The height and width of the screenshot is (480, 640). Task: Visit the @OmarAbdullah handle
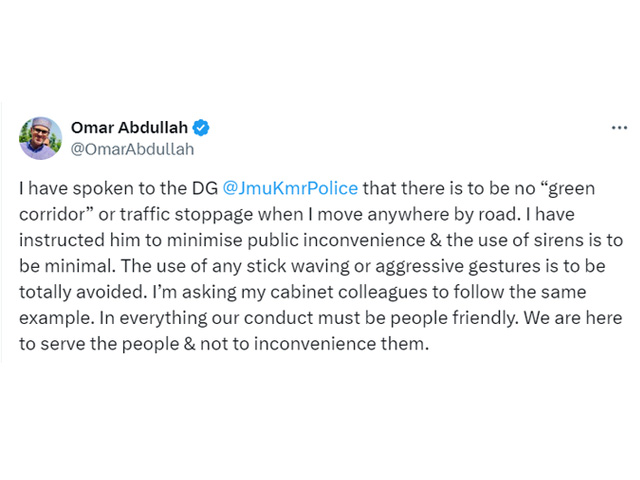[132, 149]
